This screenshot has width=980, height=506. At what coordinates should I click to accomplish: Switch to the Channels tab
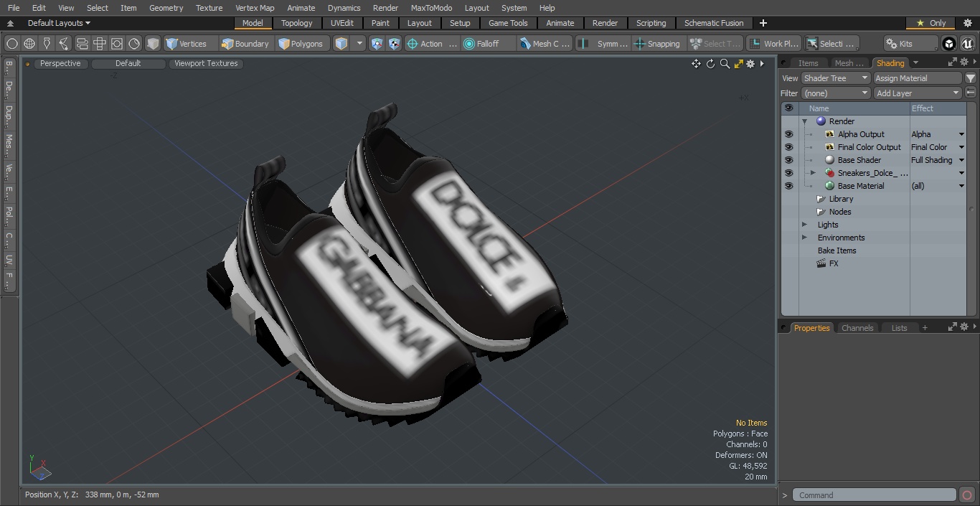[x=857, y=328]
